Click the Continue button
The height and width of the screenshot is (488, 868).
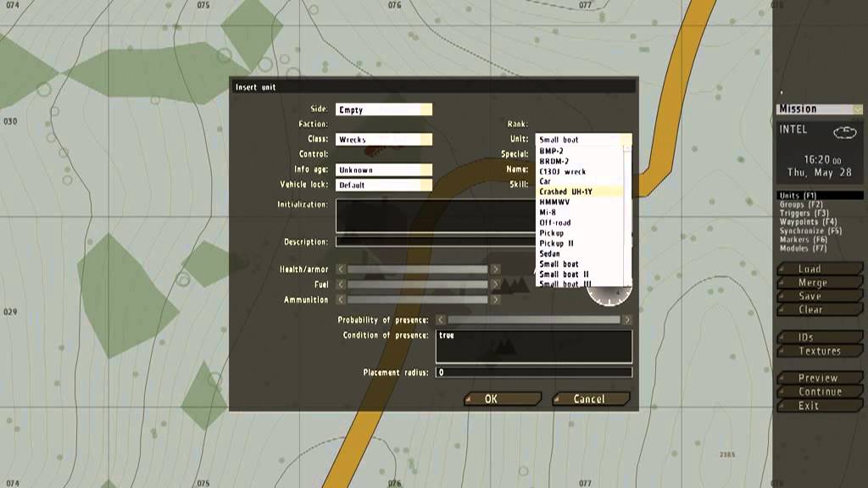820,391
